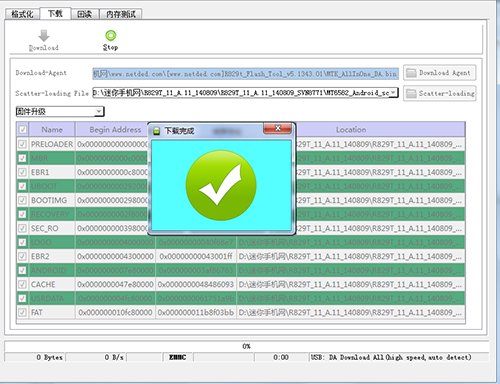Toggle the FAT row checkbox
The width and height of the screenshot is (500, 384).
click(22, 312)
